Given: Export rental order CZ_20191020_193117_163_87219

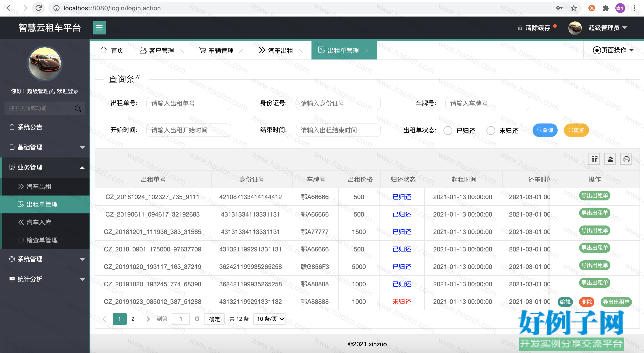Looking at the screenshot, I should click(x=595, y=265).
